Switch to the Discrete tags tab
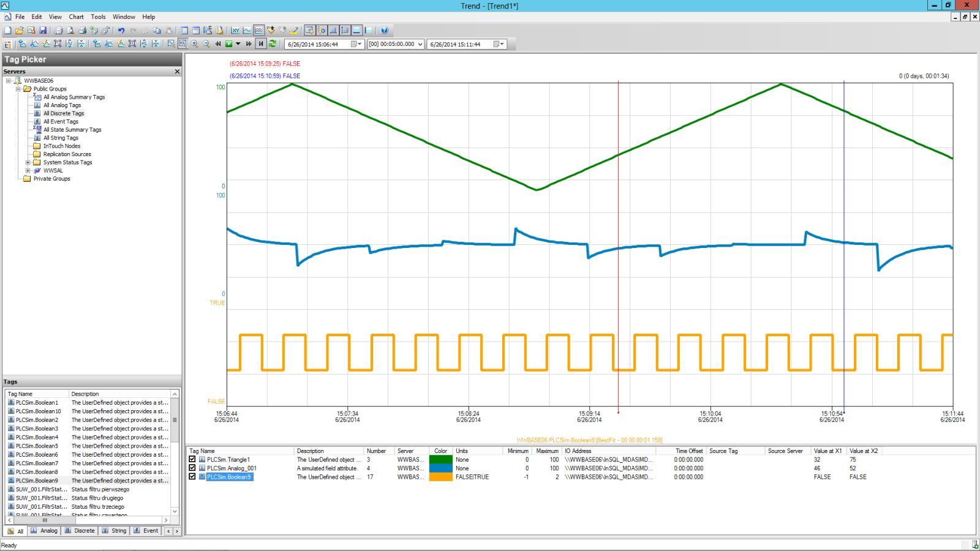The image size is (980, 551). click(80, 531)
